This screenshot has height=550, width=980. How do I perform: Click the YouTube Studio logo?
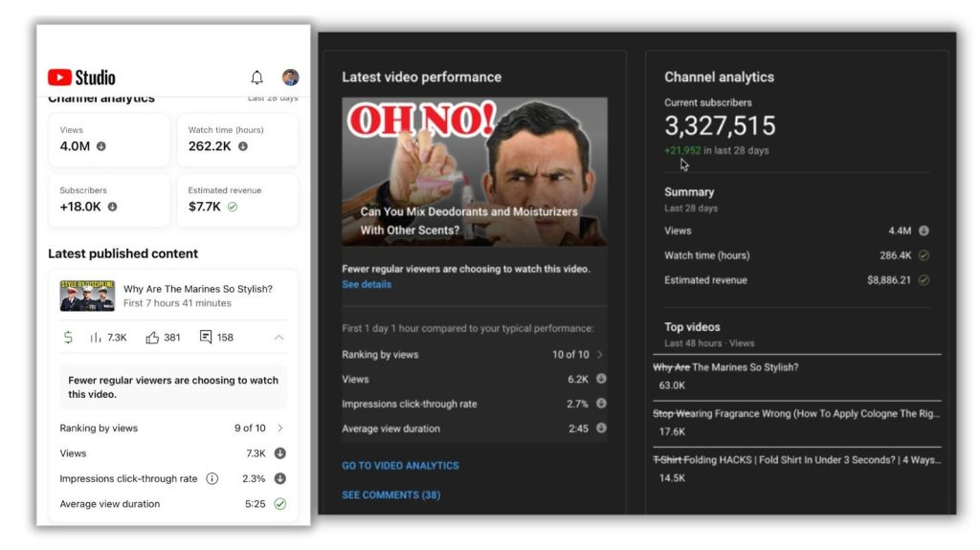click(x=81, y=77)
